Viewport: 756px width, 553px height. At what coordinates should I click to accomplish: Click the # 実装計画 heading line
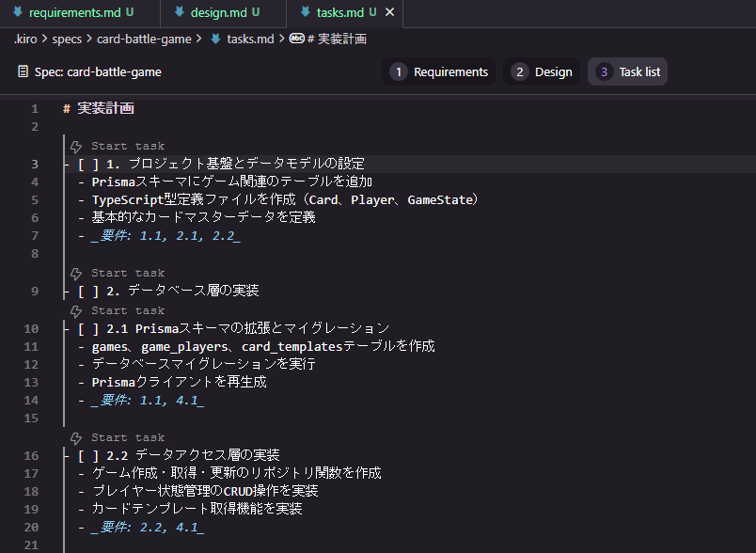coord(99,108)
